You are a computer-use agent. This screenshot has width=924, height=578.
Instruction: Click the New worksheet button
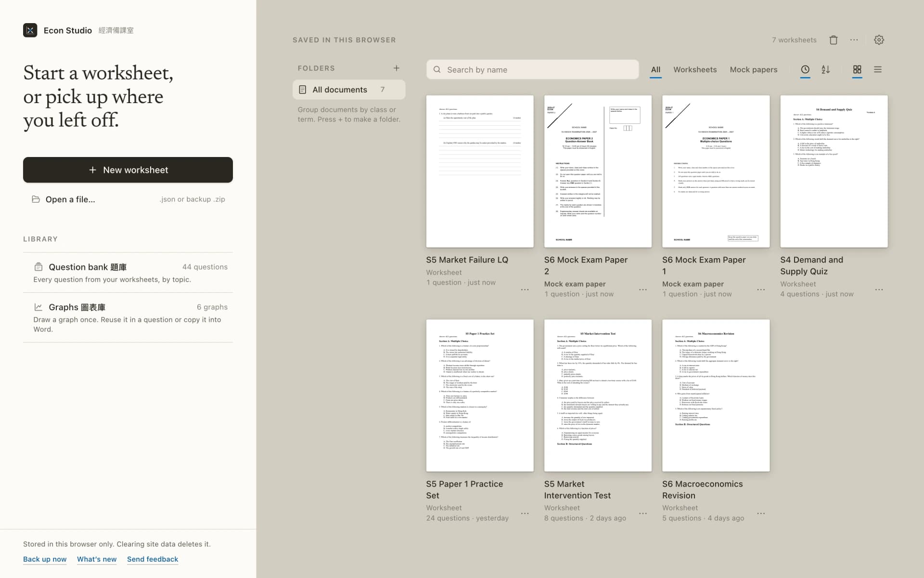tap(128, 170)
